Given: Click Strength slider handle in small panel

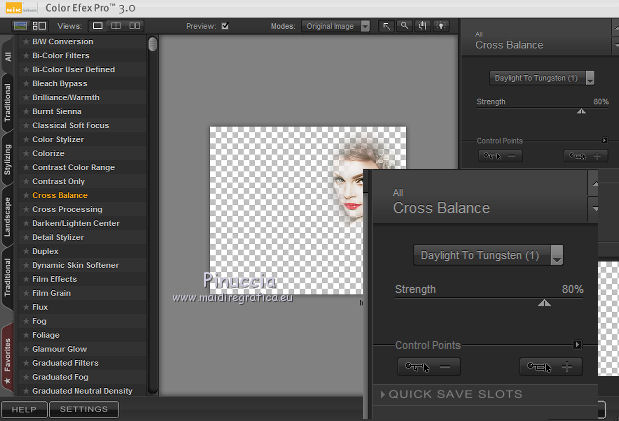Looking at the screenshot, I should [581, 111].
